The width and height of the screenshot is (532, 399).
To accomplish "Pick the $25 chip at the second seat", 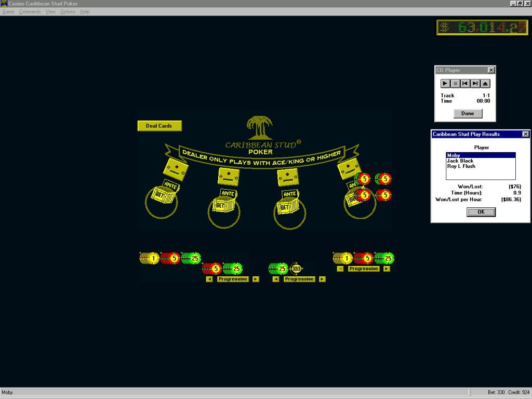I will click(233, 269).
